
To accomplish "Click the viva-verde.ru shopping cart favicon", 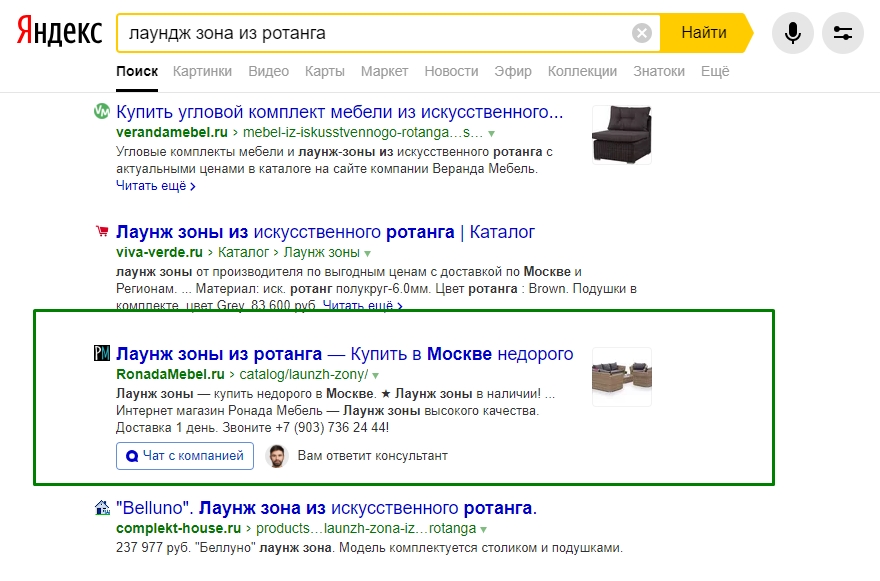I will tap(101, 232).
